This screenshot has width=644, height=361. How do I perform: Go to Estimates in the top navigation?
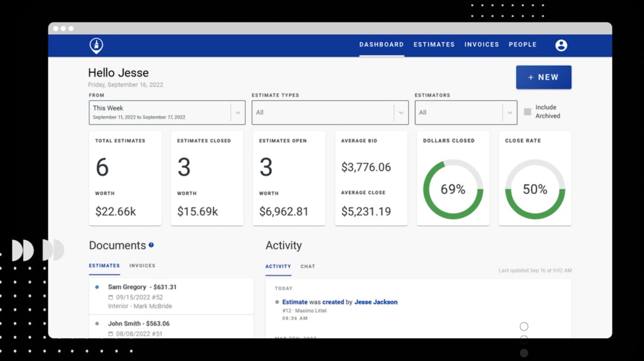point(434,45)
